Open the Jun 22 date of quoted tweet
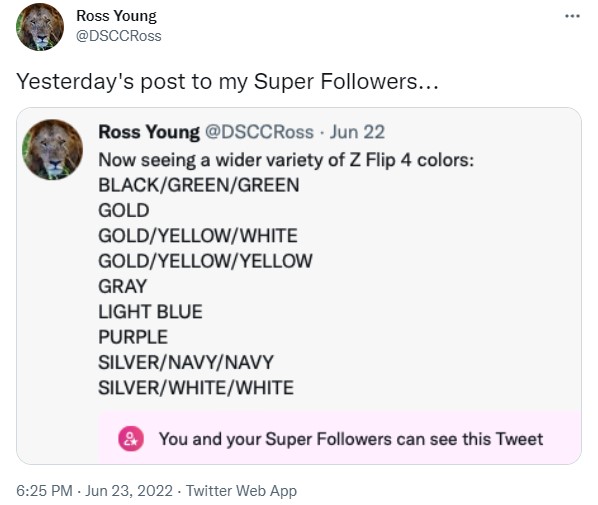This screenshot has width=598, height=505. point(357,132)
